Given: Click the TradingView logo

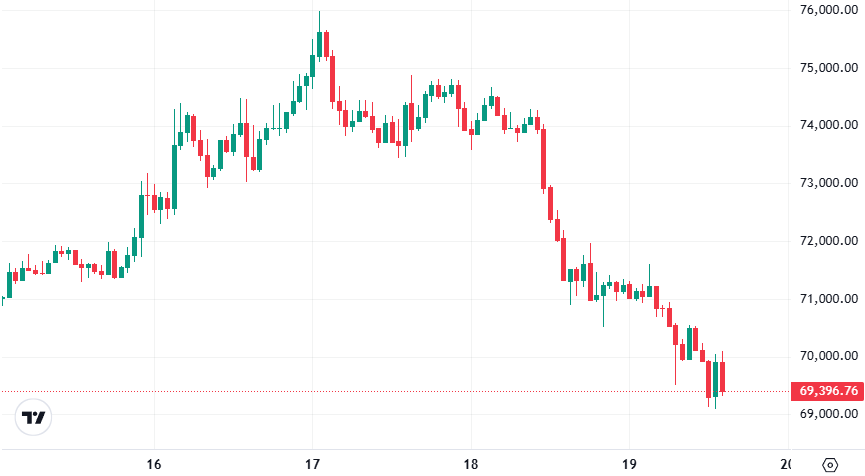Looking at the screenshot, I should [x=34, y=417].
